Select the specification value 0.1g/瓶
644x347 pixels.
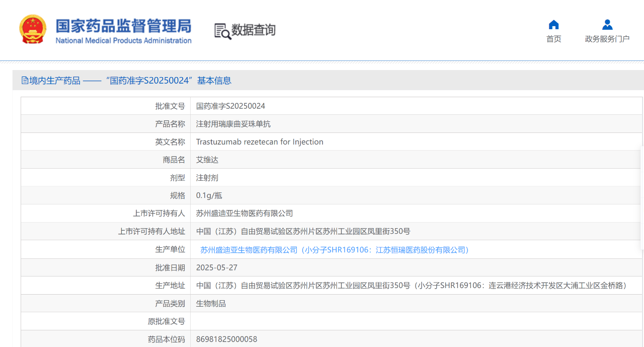(x=209, y=195)
